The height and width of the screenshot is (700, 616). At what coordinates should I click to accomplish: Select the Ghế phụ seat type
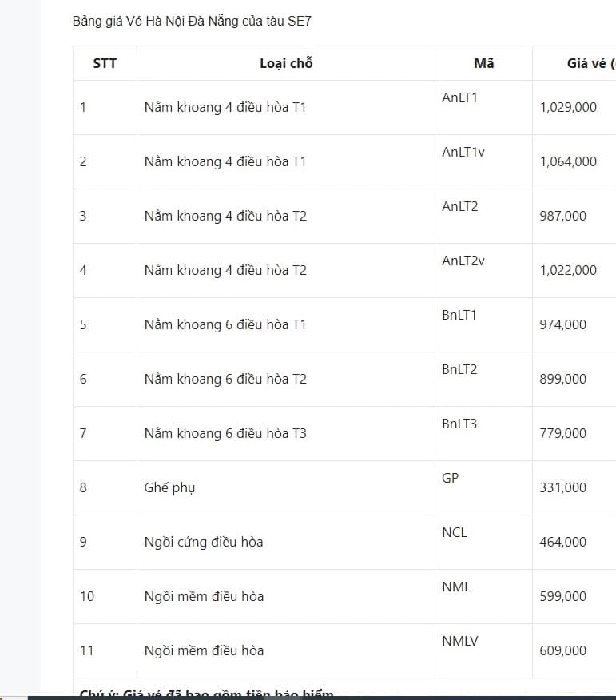[170, 487]
